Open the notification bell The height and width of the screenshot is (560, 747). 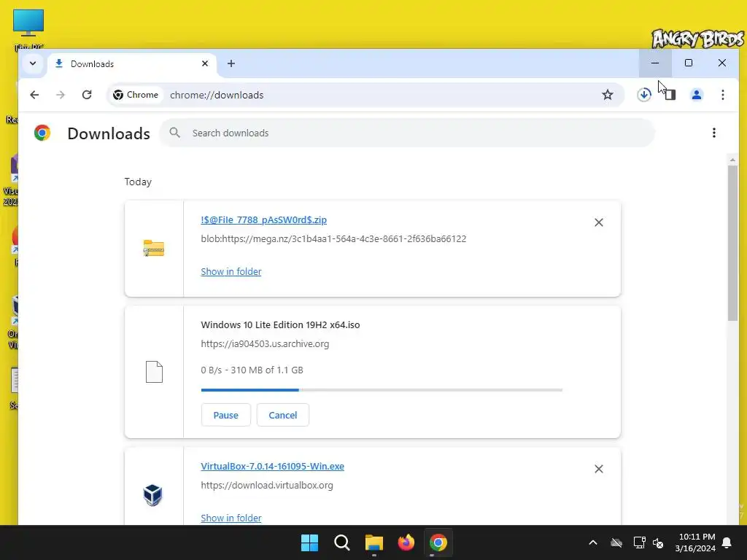(727, 542)
